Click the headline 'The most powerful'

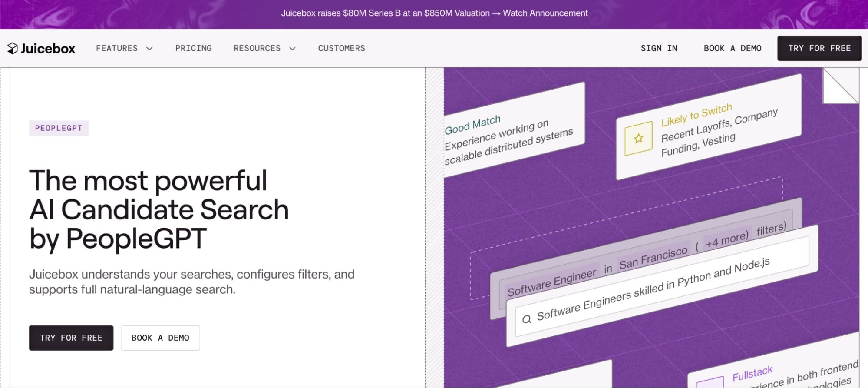tap(148, 180)
